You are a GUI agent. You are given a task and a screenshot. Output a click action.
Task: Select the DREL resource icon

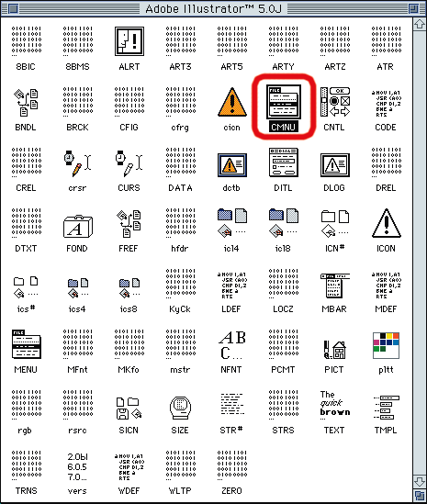[387, 162]
